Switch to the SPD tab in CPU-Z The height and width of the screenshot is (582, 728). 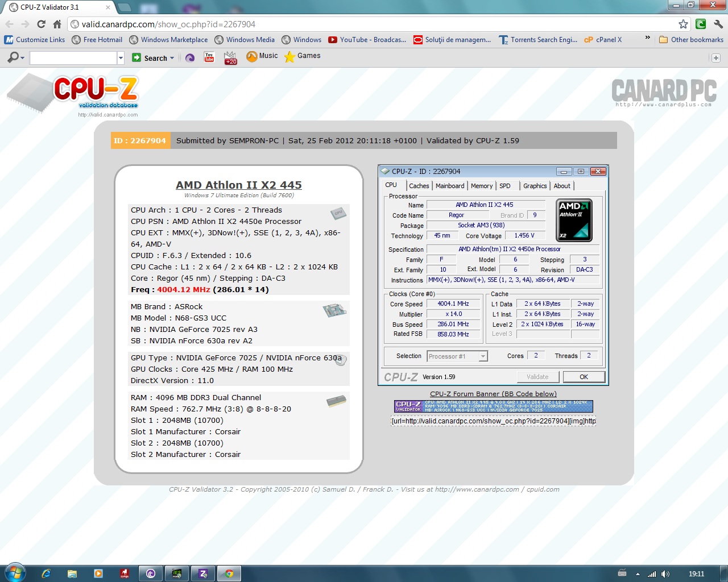click(x=505, y=186)
